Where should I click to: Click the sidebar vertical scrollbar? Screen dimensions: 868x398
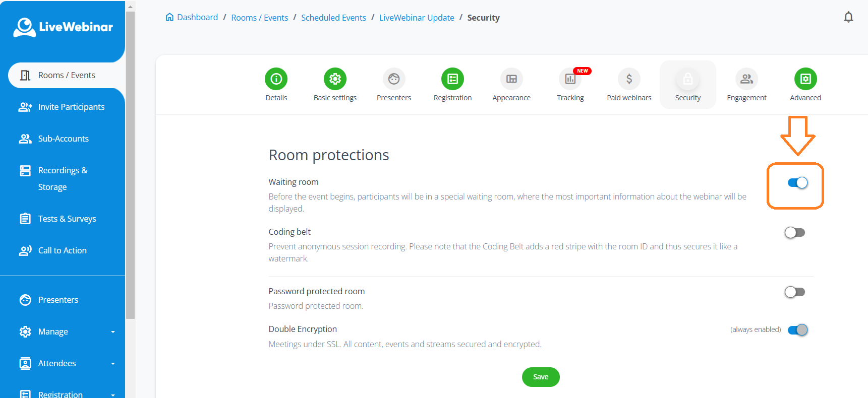(x=130, y=166)
